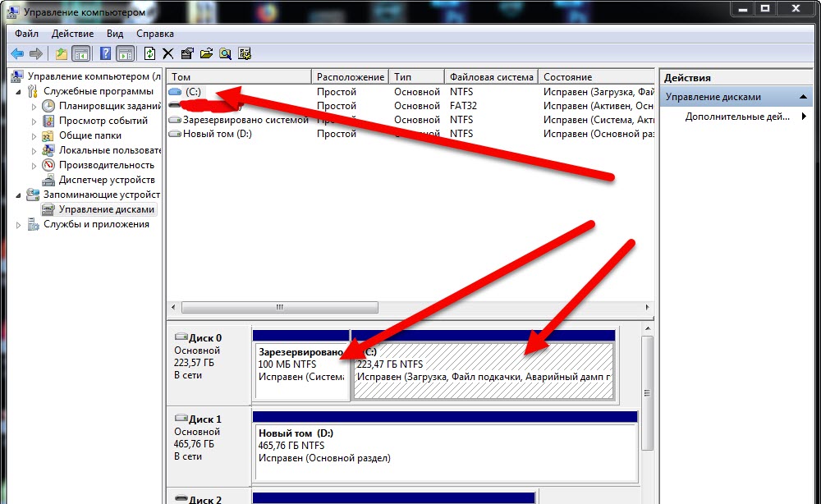Image resolution: width=821 pixels, height=504 pixels.
Task: Expand Локальные пользователи tree node
Action: tap(34, 150)
